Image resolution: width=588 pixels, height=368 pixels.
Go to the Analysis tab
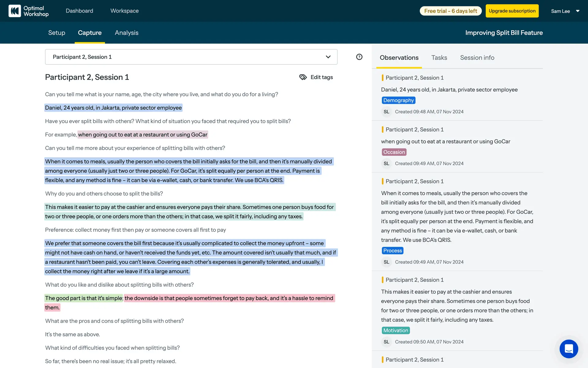pos(126,33)
